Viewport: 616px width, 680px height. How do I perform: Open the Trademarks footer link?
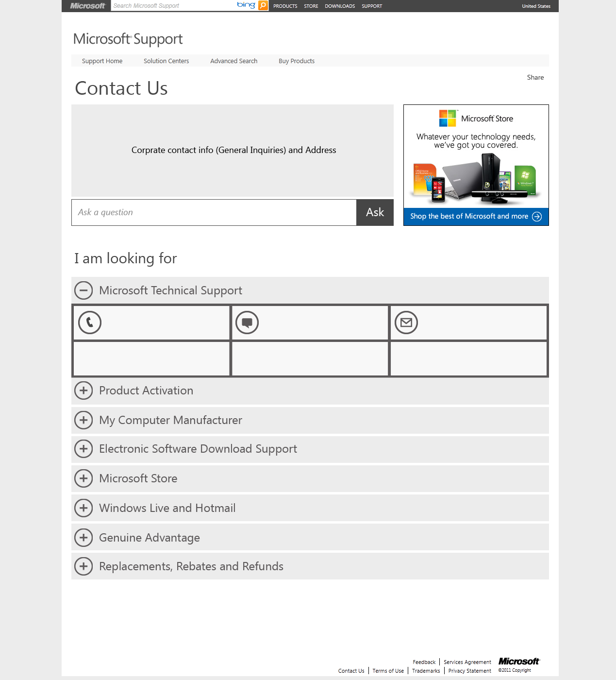(426, 671)
